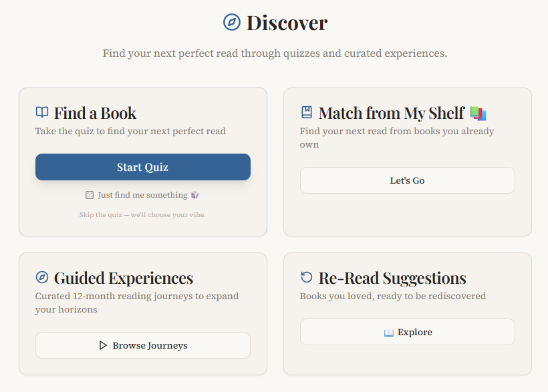Click the bookmark icon by Match from My Shelf
Viewport: 548px width, 392px height.
click(307, 112)
